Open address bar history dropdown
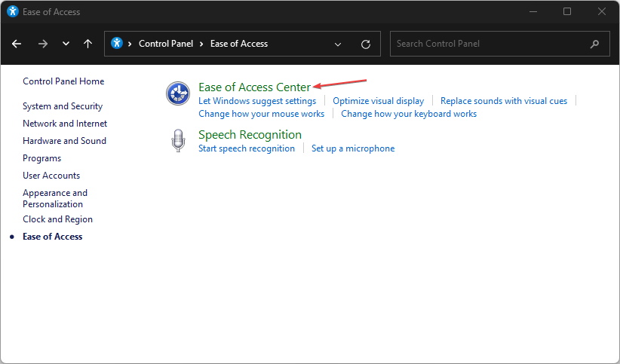620x364 pixels. click(338, 44)
